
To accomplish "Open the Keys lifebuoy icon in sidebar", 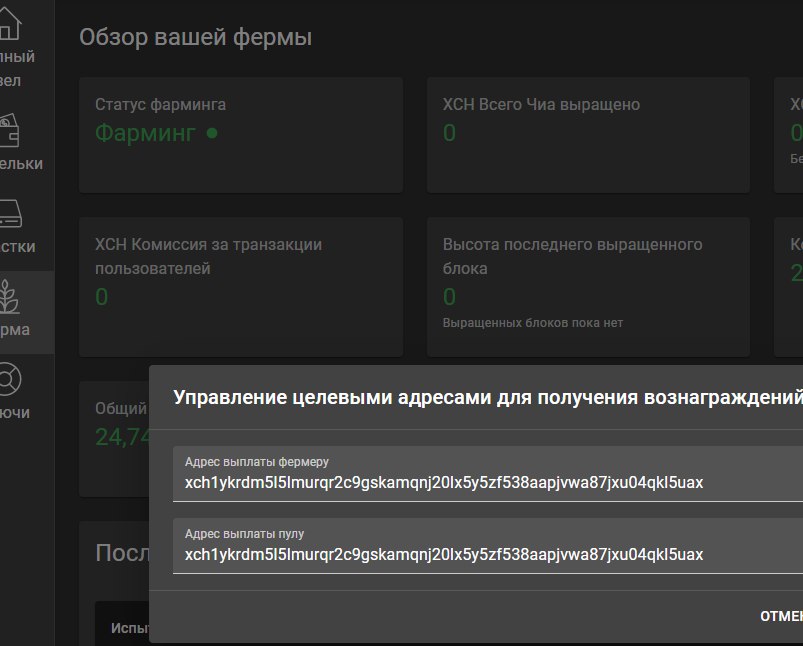I will point(10,379).
